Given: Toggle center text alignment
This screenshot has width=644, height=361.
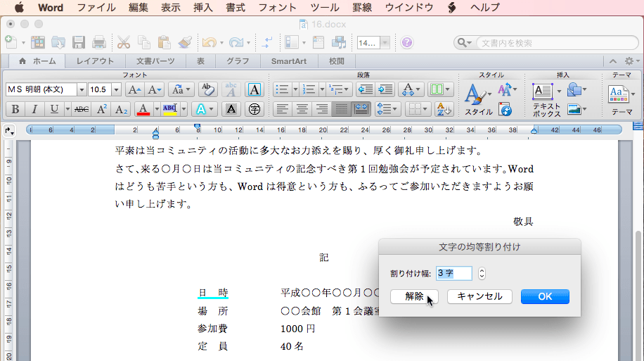Looking at the screenshot, I should pyautogui.click(x=302, y=109).
